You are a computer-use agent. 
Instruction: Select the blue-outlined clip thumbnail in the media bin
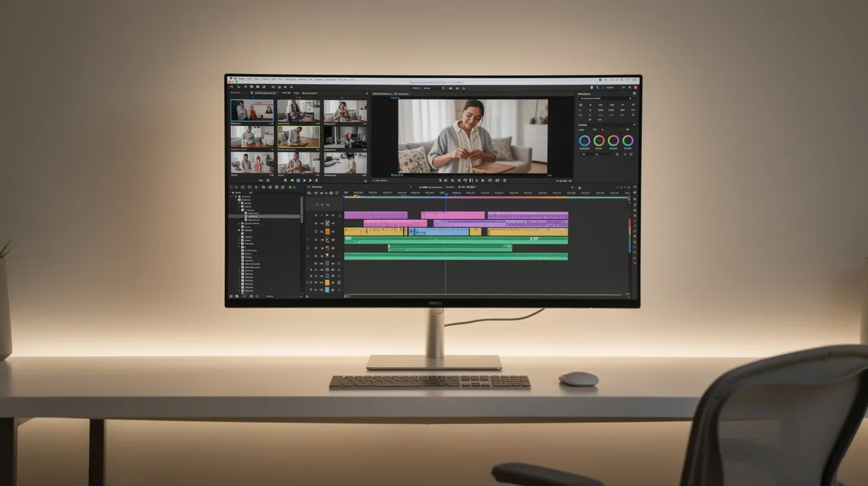(x=252, y=111)
